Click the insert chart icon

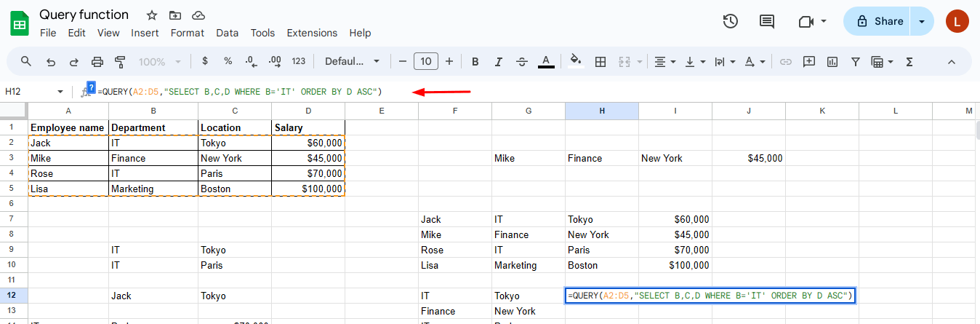click(832, 62)
